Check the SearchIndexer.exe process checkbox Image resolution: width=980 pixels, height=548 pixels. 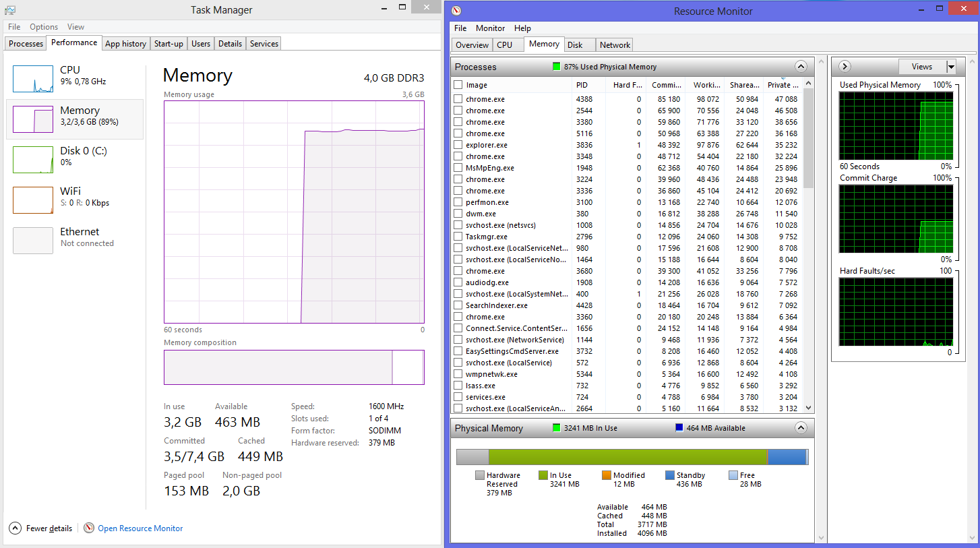click(458, 305)
